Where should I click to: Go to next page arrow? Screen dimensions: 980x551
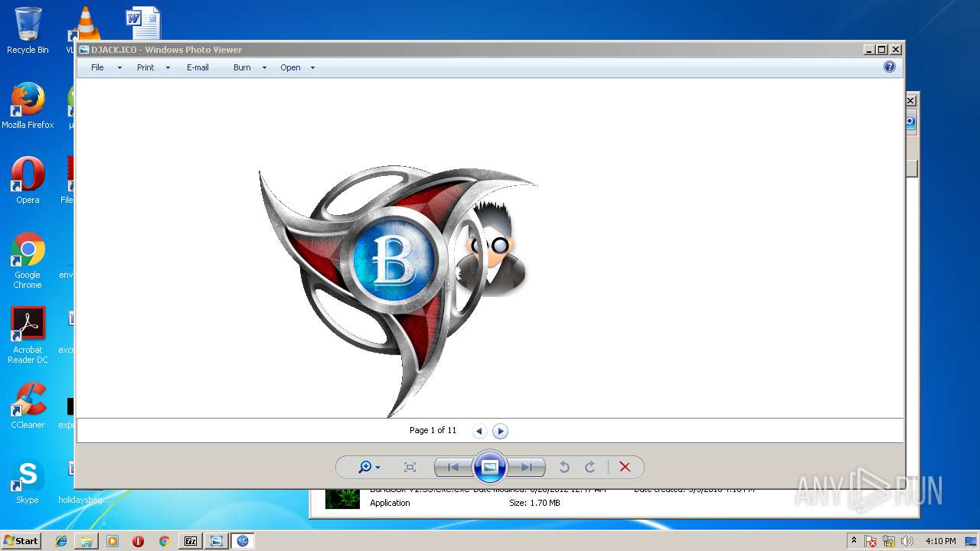coord(500,431)
